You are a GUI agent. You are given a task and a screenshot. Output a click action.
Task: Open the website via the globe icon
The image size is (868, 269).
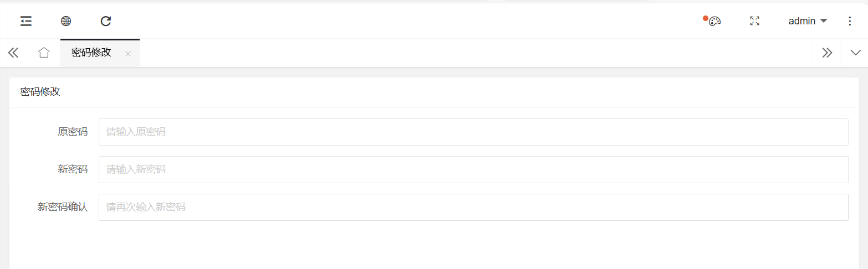66,21
